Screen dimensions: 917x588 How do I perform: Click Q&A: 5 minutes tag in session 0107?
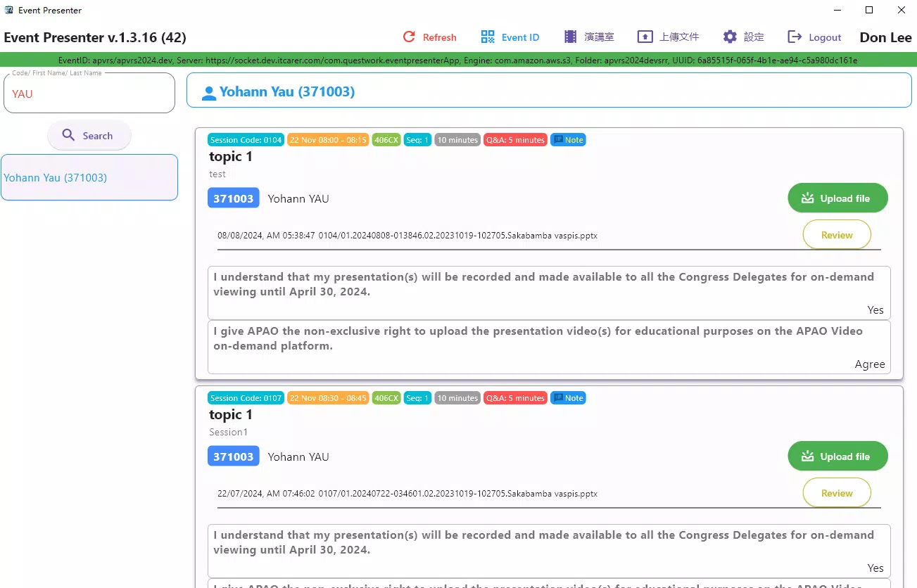(x=515, y=398)
